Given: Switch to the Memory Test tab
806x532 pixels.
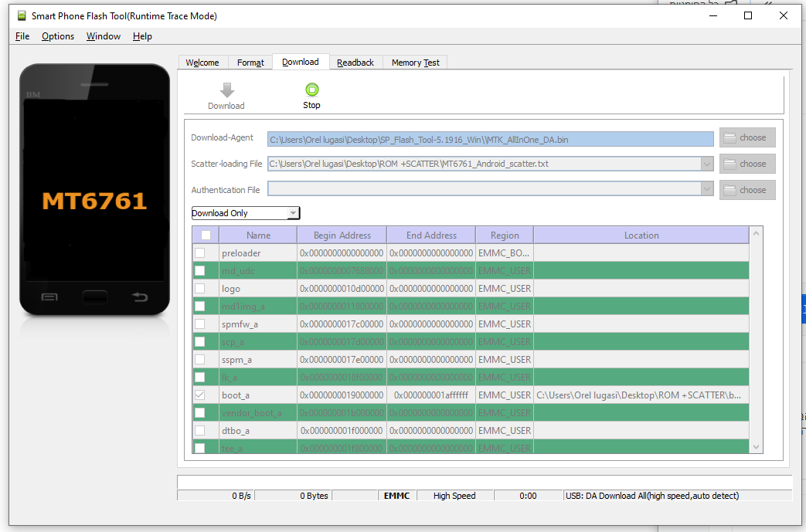Looking at the screenshot, I should point(415,63).
